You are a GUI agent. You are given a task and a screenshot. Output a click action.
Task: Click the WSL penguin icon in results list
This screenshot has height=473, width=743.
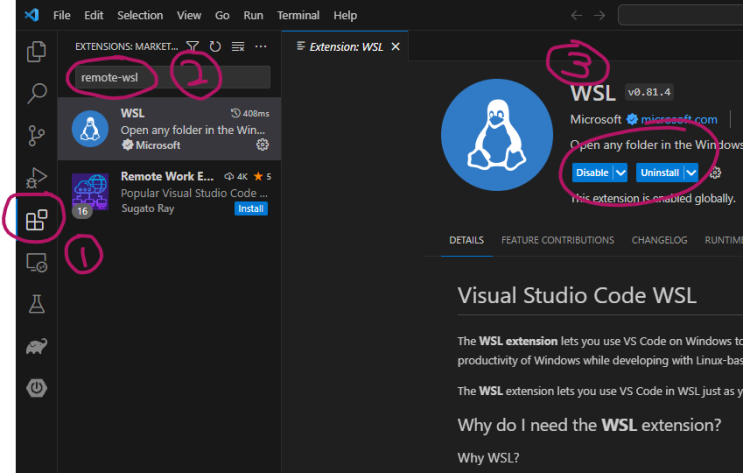(x=90, y=129)
